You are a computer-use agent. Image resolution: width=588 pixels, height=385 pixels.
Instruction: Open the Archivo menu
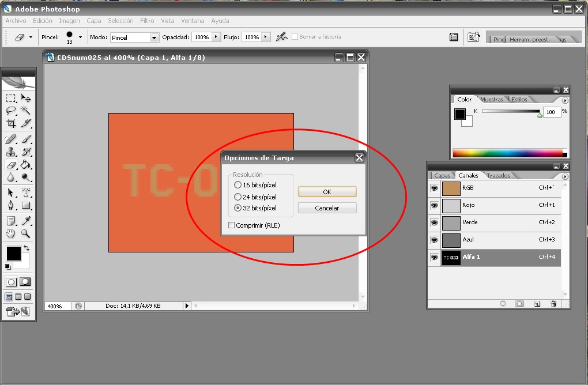[x=16, y=21]
